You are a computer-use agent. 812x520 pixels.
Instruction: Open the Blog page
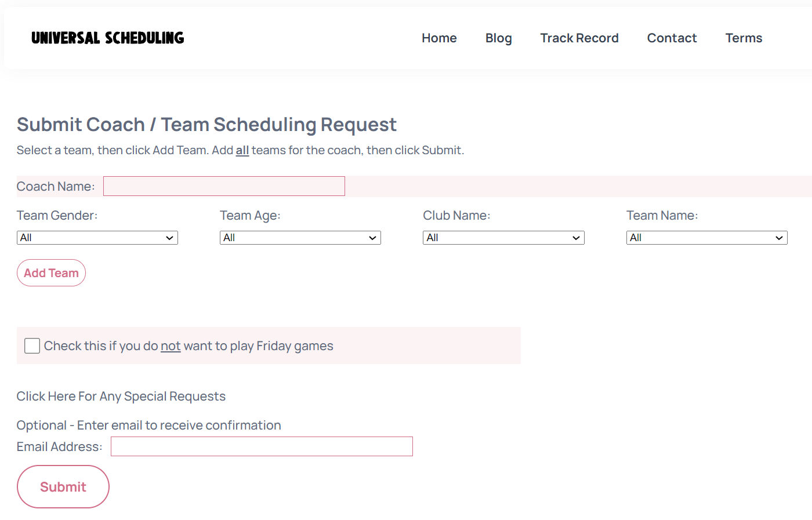pyautogui.click(x=498, y=38)
